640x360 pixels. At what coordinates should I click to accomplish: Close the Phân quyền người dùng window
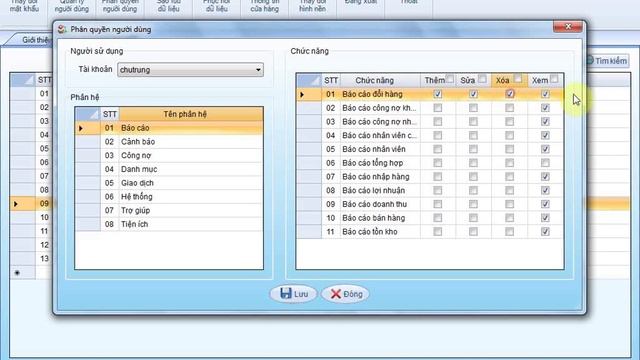click(x=568, y=27)
